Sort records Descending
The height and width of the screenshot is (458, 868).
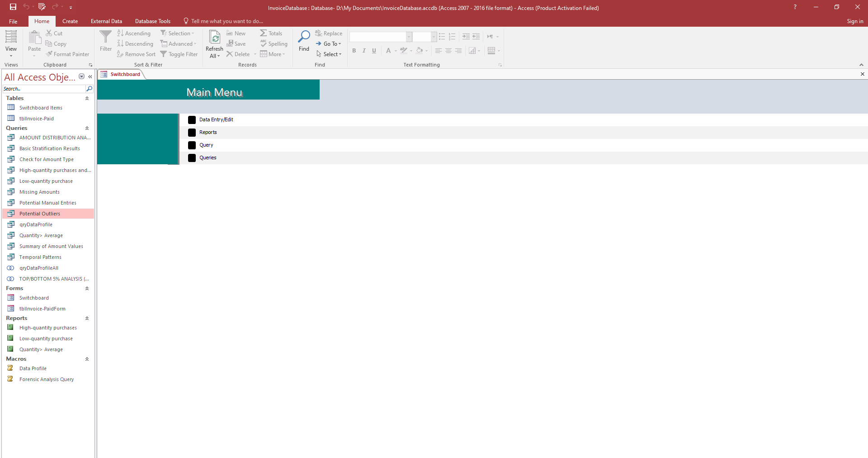click(x=135, y=44)
